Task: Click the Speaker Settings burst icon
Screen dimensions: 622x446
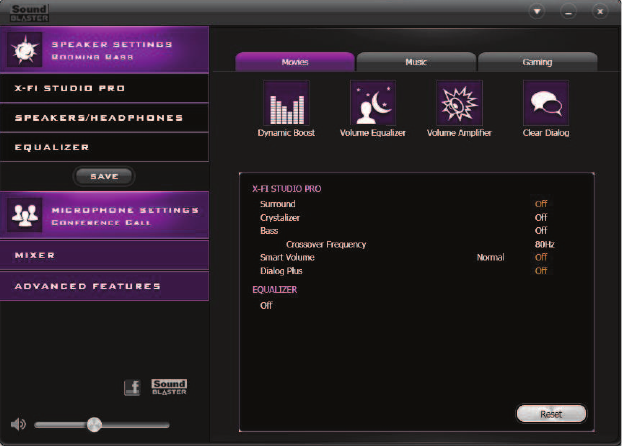Action: [25, 50]
